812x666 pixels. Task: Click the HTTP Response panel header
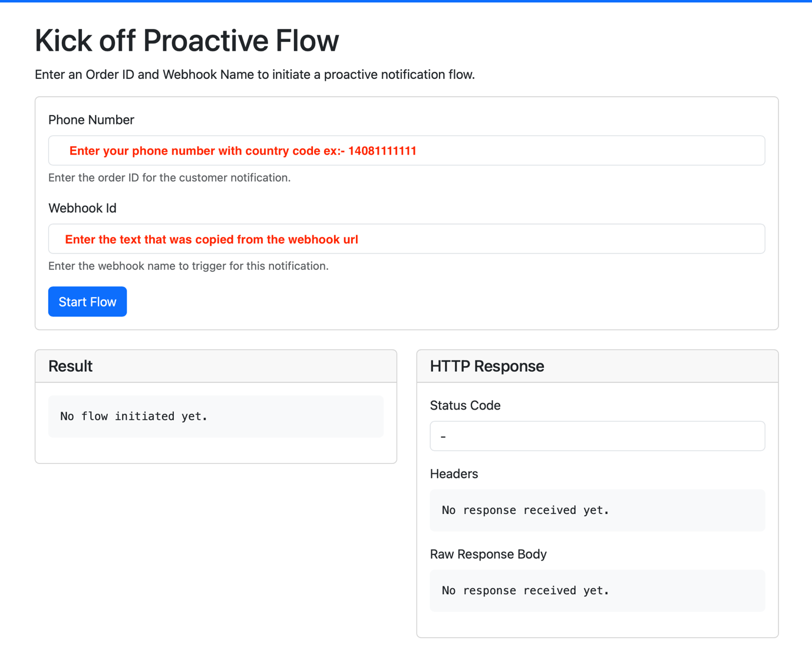[x=597, y=367]
